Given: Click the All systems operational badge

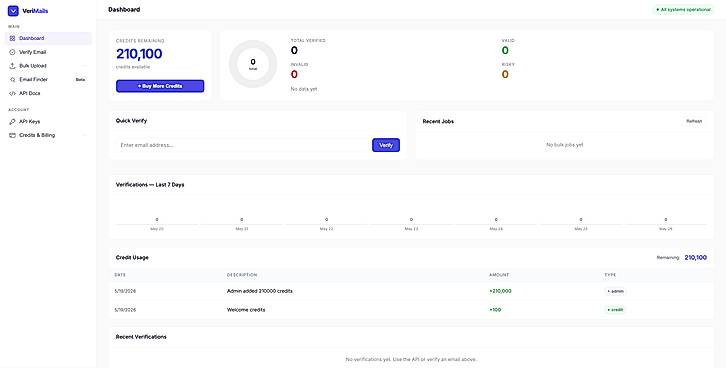Looking at the screenshot, I should [x=683, y=9].
